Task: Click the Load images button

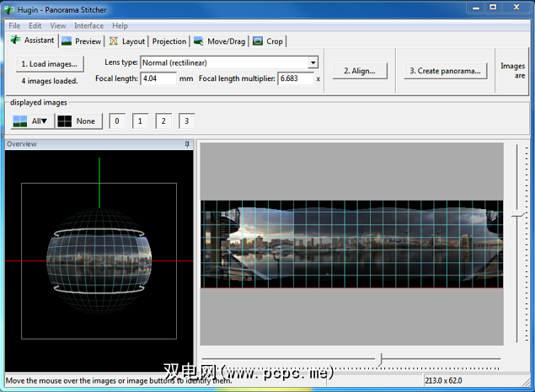Action: click(49, 64)
